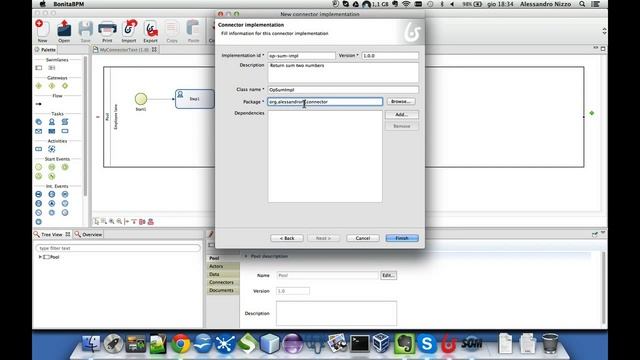Open Skype from the dock
Screen dimensions: 640x360
[427, 344]
